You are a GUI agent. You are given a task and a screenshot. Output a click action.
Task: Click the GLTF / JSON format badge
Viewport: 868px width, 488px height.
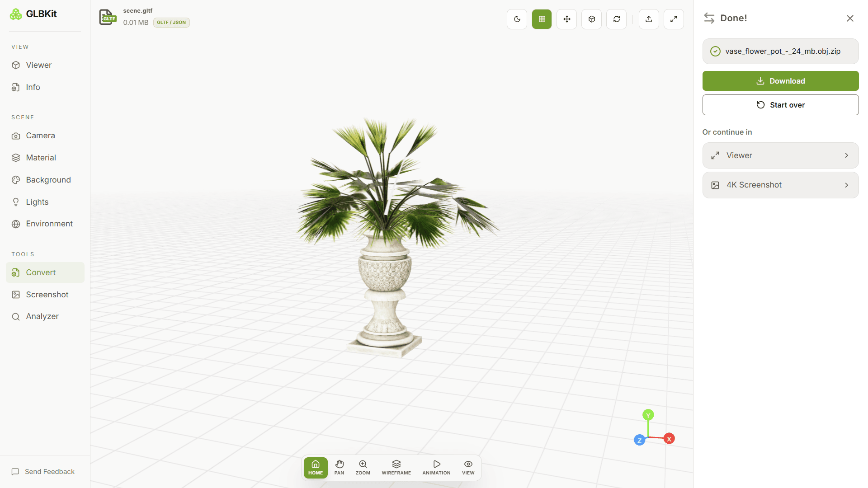(171, 23)
